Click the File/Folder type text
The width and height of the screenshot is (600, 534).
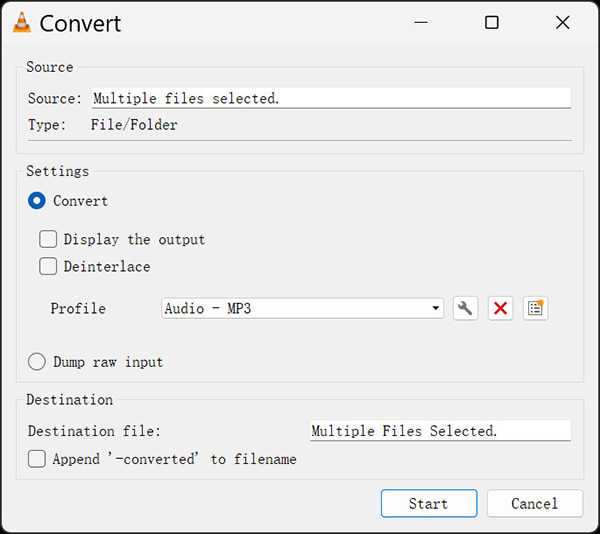(x=134, y=125)
